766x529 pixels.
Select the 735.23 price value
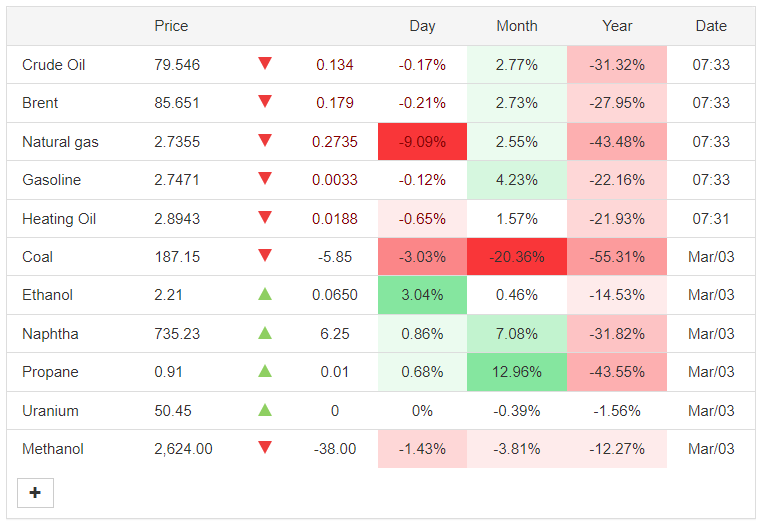177,334
